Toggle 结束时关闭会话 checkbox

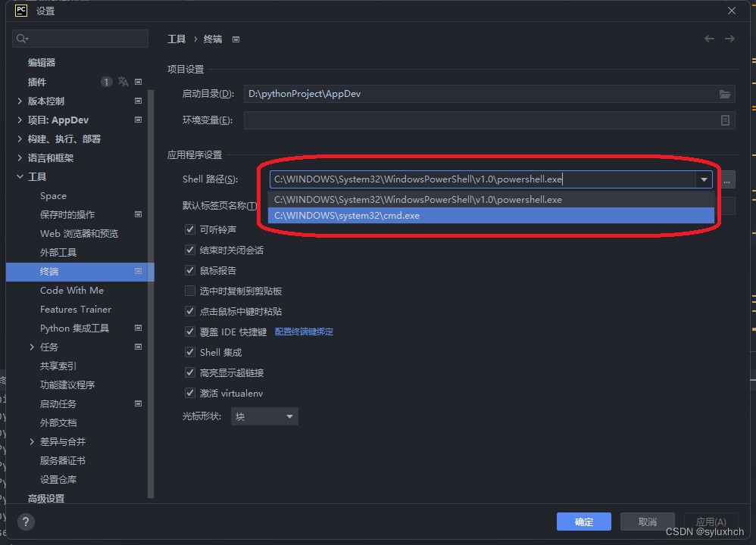[190, 250]
